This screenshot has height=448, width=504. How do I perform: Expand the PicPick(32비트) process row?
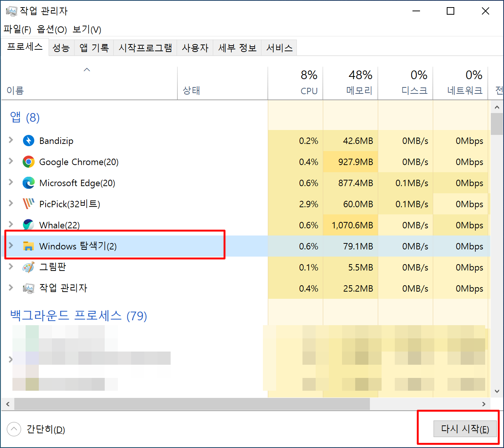11,203
